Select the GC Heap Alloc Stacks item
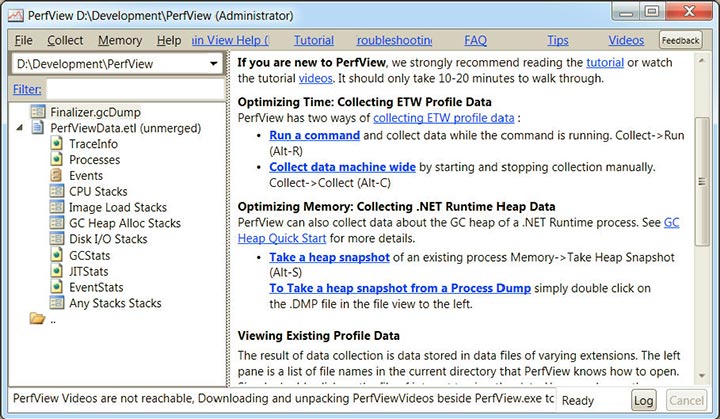 point(125,223)
